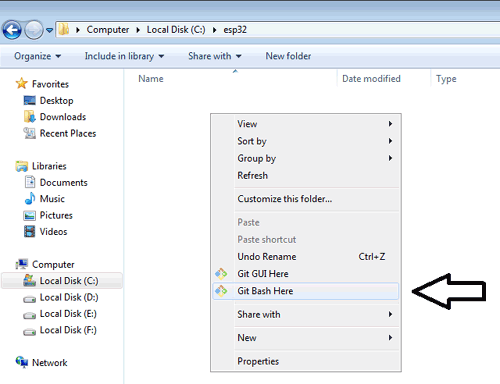The image size is (500, 384).
Task: Click the New folder button
Action: click(x=288, y=56)
